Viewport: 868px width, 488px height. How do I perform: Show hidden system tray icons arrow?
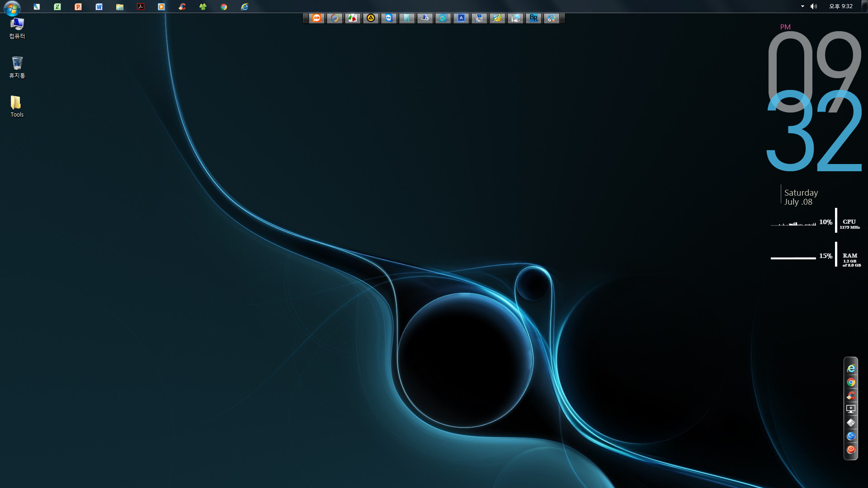802,6
